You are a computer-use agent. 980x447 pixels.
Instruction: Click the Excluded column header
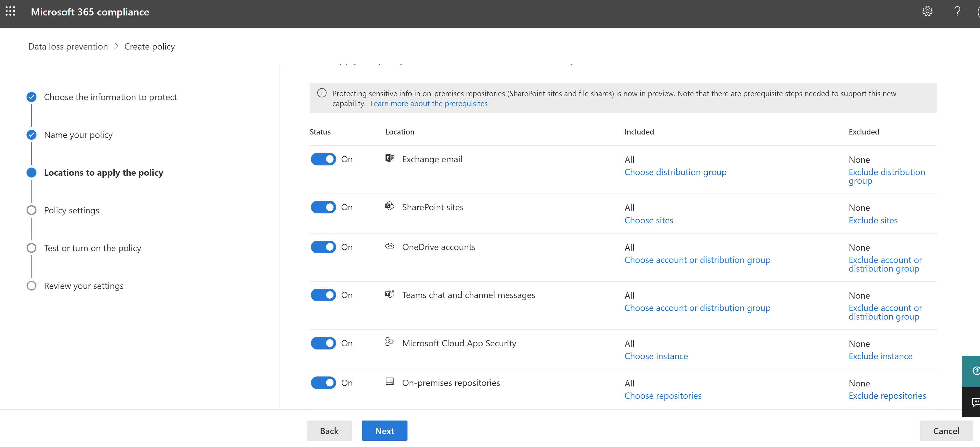pos(864,132)
